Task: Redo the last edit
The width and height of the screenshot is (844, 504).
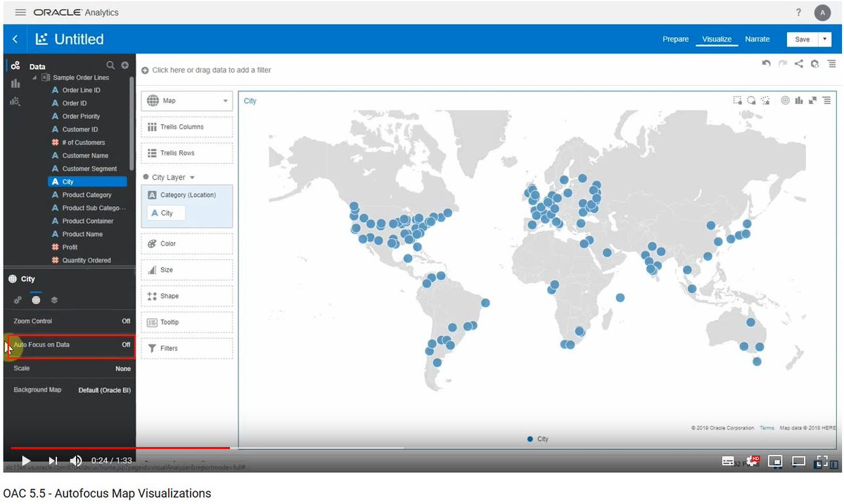Action: tap(783, 64)
